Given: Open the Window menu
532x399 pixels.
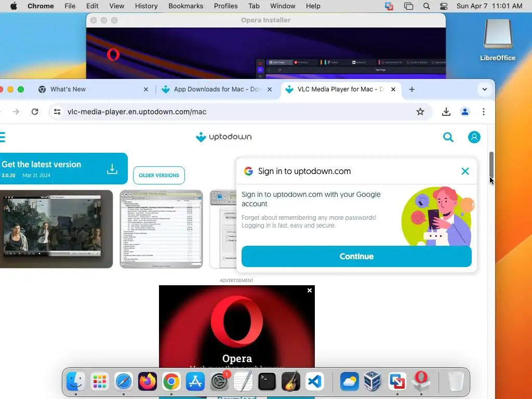Looking at the screenshot, I should pos(283,6).
